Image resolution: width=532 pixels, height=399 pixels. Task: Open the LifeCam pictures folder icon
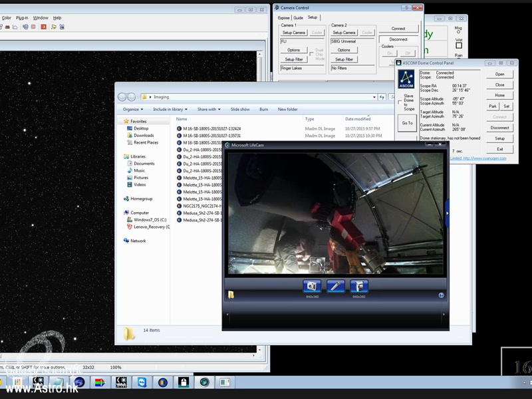tap(231, 295)
